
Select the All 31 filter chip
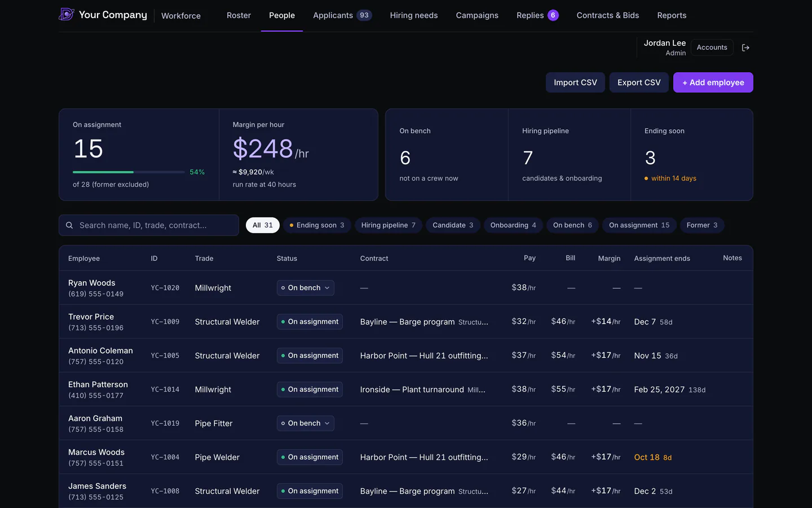coord(263,225)
